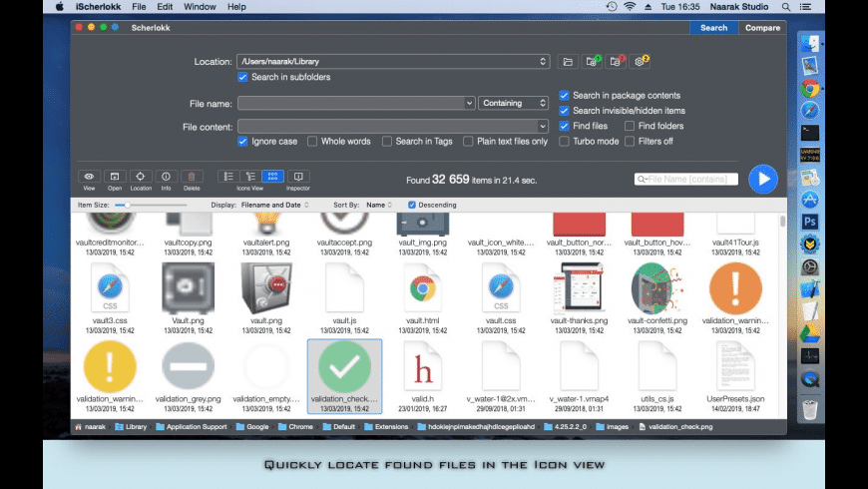
Task: Click the Wi-Fi status menu bar icon
Action: point(630,7)
